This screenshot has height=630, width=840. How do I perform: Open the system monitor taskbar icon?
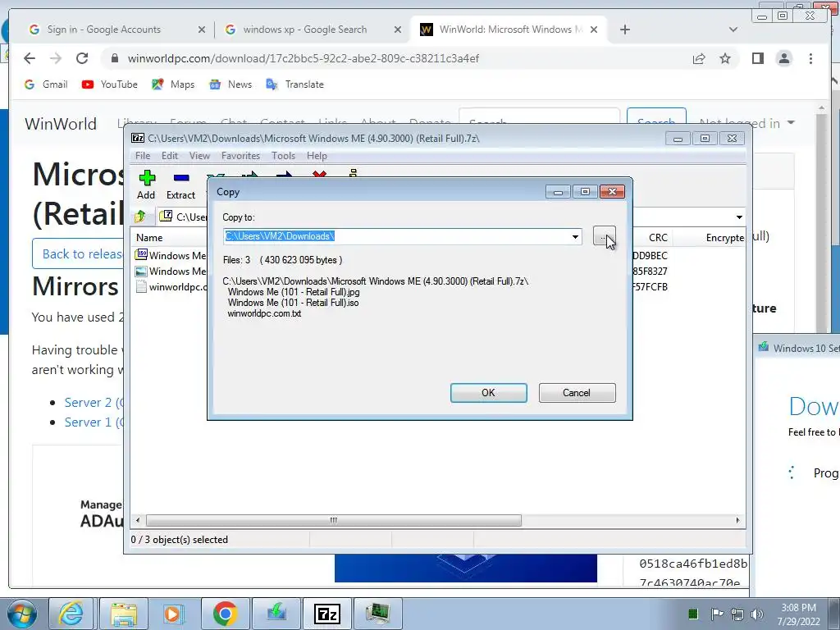(x=378, y=614)
